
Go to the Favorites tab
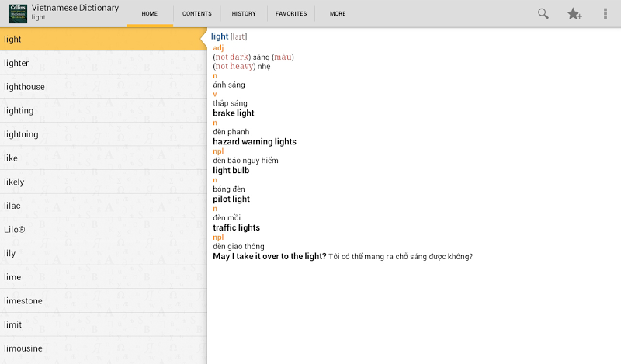point(291,13)
